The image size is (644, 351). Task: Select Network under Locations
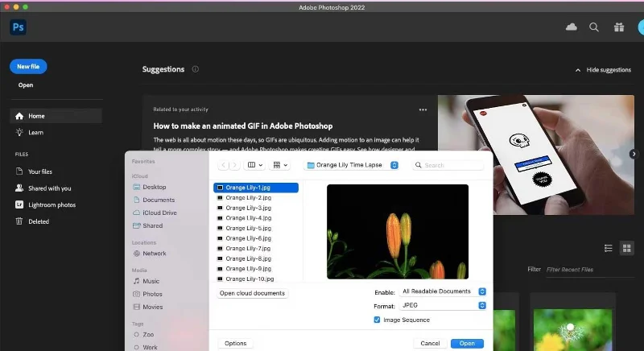click(x=150, y=254)
